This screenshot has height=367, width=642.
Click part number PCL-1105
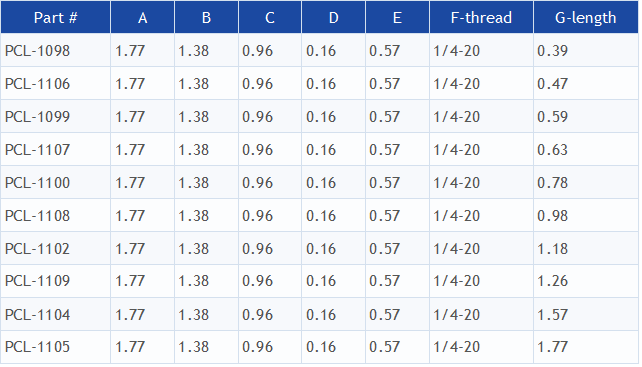click(37, 347)
